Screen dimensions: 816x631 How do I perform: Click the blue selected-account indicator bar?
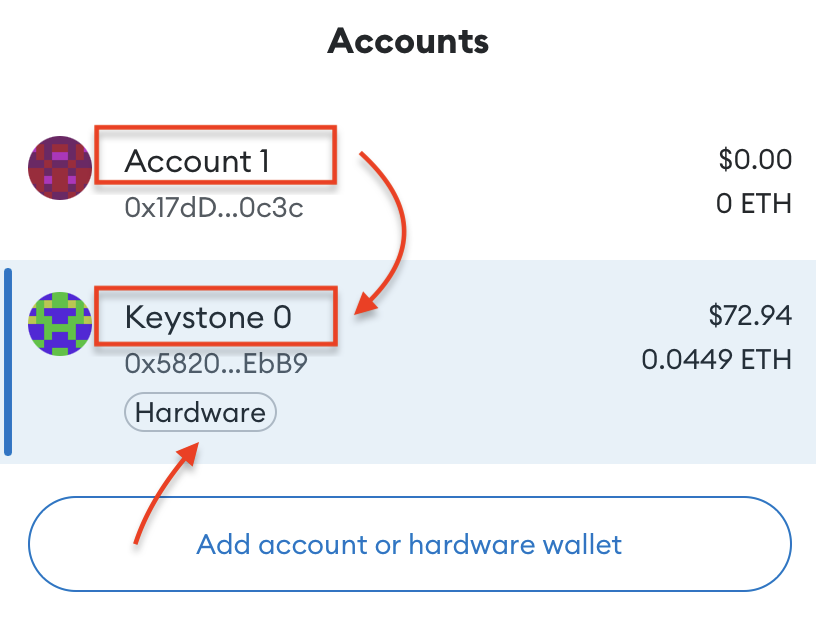[x=8, y=361]
